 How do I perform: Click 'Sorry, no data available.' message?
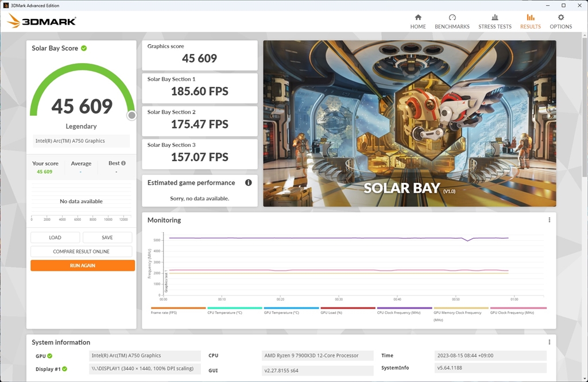199,198
